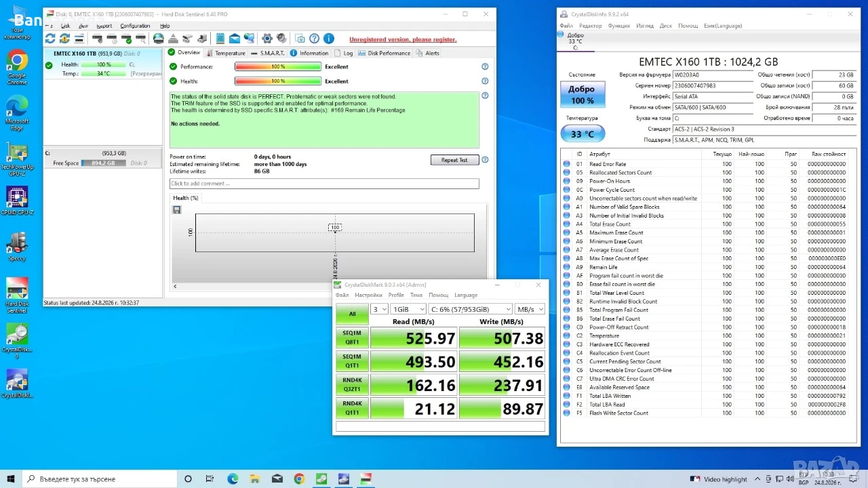Open Функция menu in CrystalDiskInfo
Screen dimensions: 868x488
(x=619, y=26)
